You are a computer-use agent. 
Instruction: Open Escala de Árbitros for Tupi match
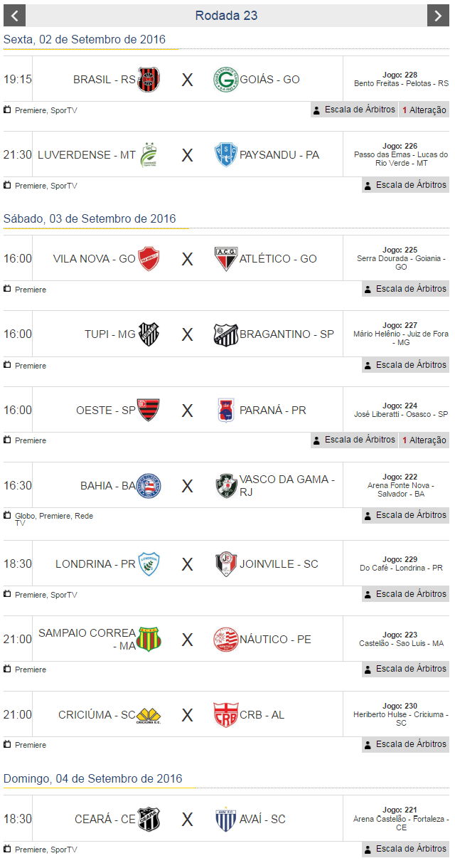tap(405, 365)
